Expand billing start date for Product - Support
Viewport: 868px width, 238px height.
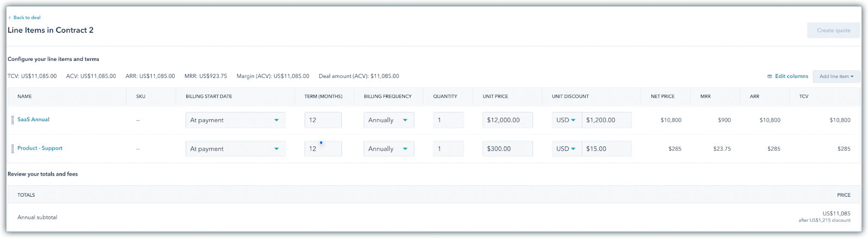[235, 149]
